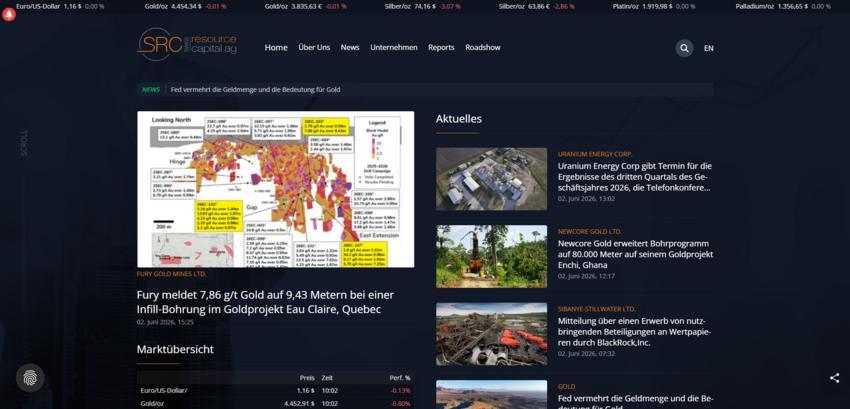Select Gold/oz row in market table
Viewport: 850px width, 409px height.
point(275,404)
